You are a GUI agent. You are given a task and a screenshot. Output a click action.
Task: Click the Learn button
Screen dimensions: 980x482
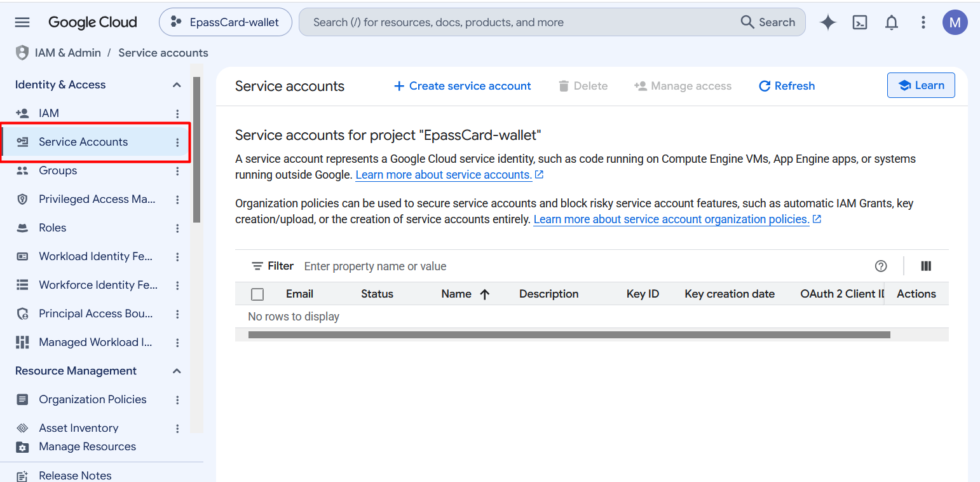[921, 85]
